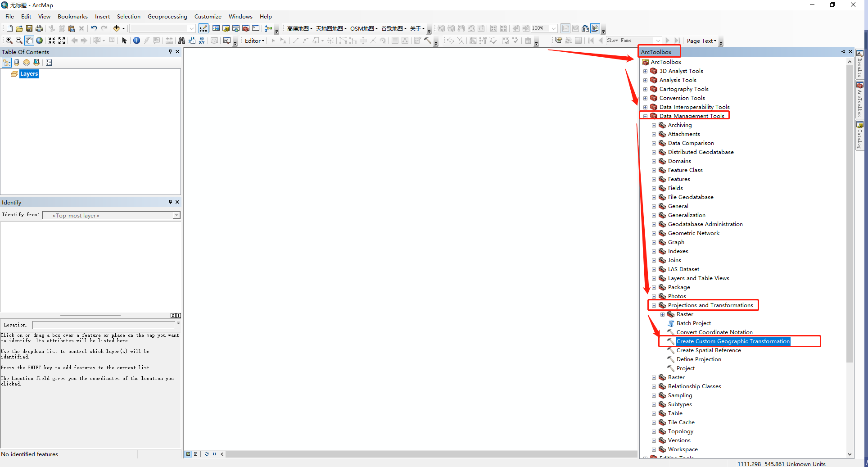Open the red ArcToolbox window icon
The width and height of the screenshot is (868, 467).
click(246, 28)
